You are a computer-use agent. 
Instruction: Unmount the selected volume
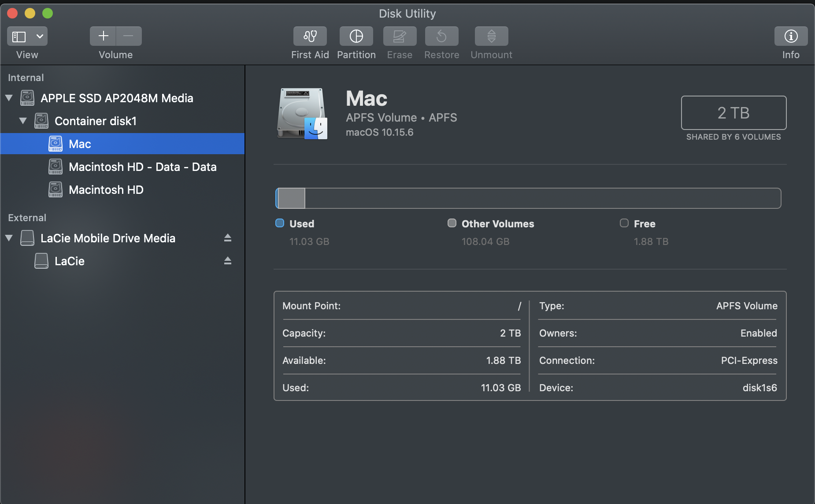tap(491, 36)
